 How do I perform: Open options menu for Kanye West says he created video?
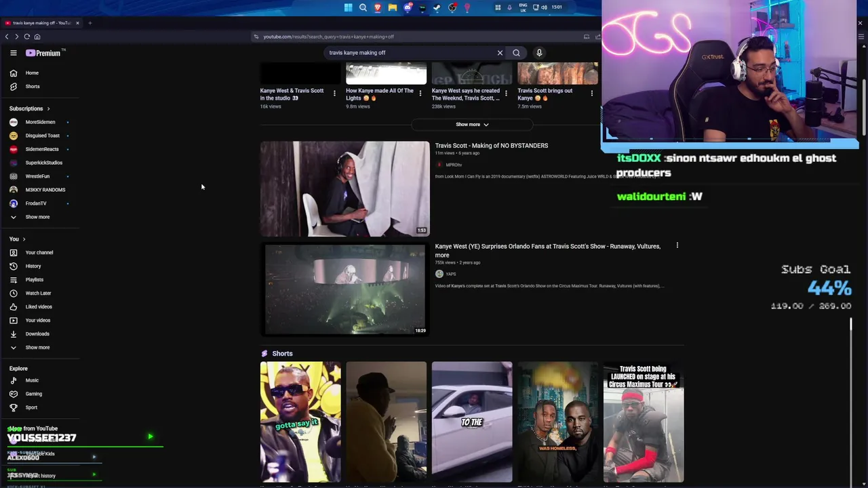click(x=506, y=94)
